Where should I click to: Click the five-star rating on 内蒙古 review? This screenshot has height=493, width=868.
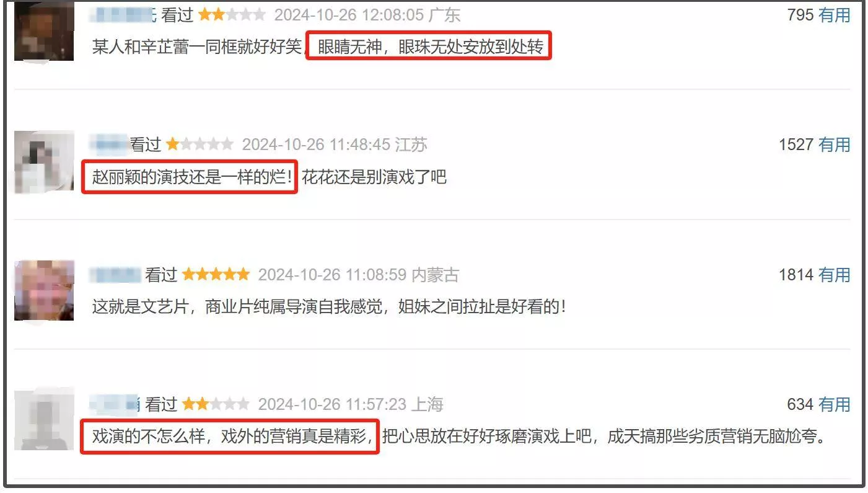coord(216,274)
